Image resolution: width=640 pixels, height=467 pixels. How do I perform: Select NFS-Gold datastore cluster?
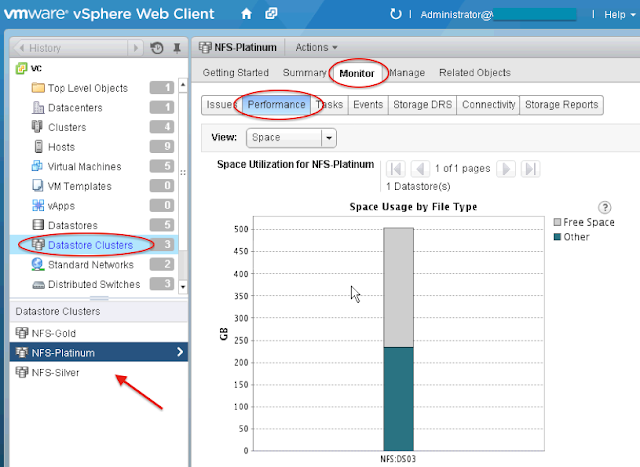(x=99, y=333)
